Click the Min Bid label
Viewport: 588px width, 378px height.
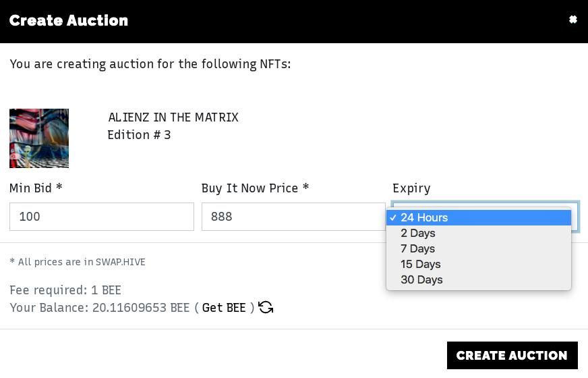[x=36, y=188]
